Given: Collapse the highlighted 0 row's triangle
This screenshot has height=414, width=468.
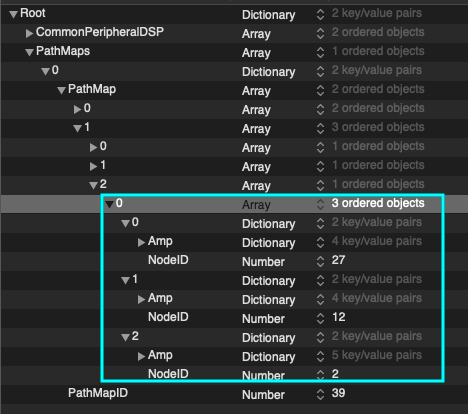Looking at the screenshot, I should [x=109, y=204].
